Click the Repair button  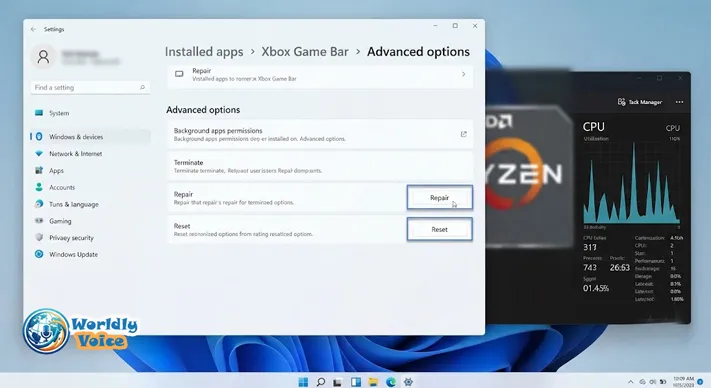[x=439, y=198]
